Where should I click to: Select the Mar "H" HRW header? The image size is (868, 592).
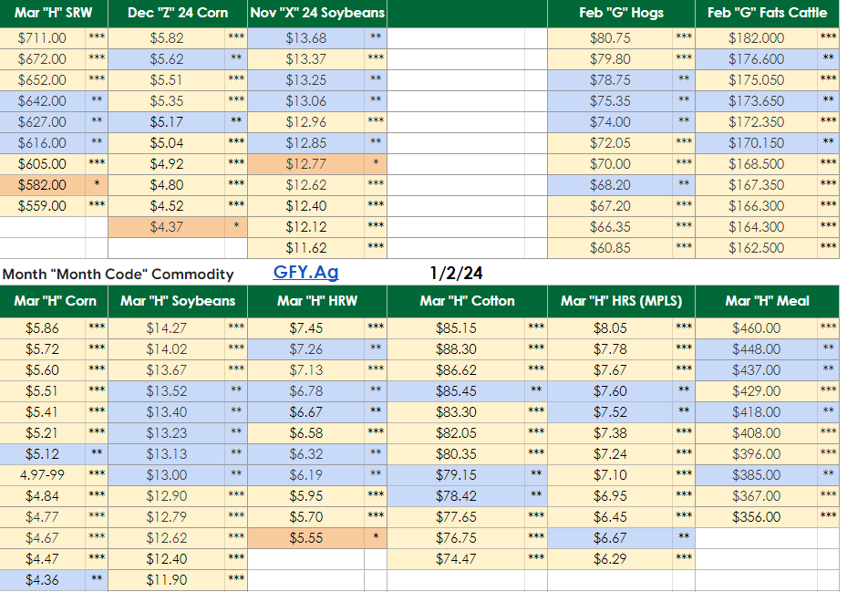click(317, 300)
